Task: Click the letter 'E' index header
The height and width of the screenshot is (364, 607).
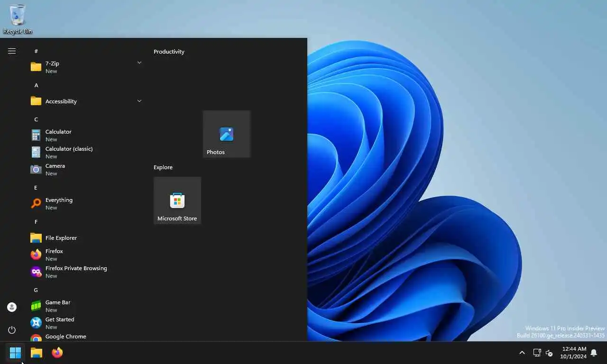Action: coord(36,188)
